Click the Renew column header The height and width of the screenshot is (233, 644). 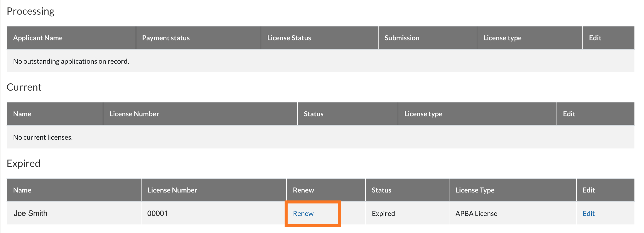[x=303, y=190]
